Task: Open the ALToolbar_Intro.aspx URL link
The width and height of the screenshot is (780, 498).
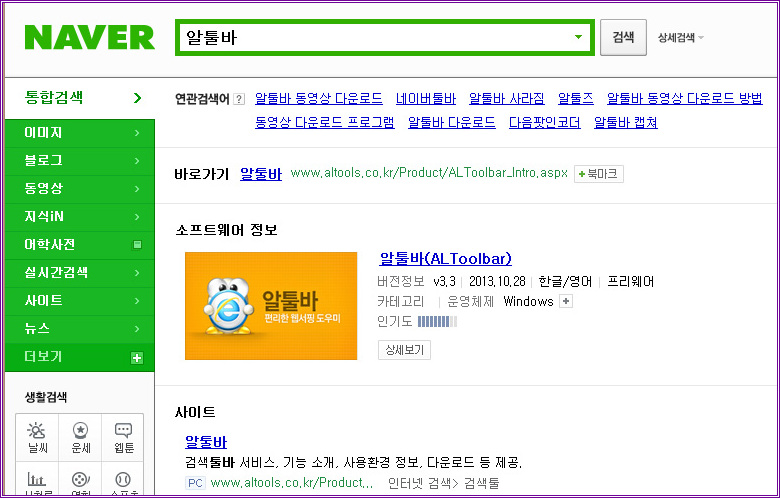Action: (429, 174)
